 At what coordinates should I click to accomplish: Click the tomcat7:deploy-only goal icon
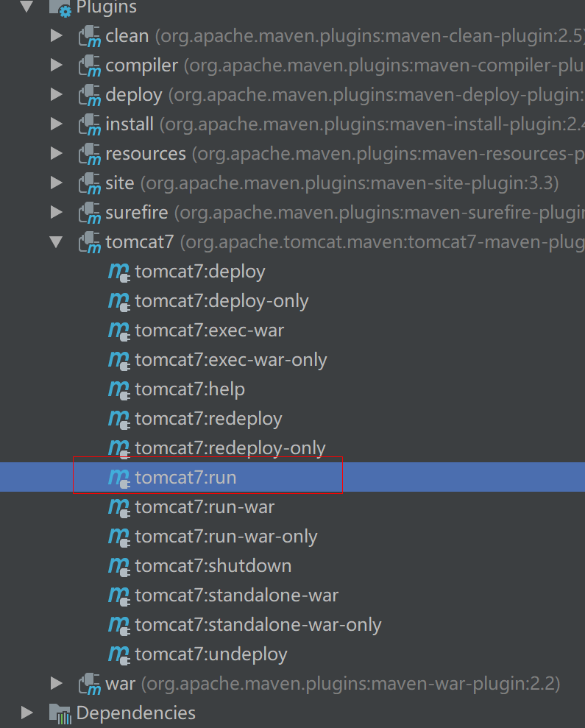[119, 302]
